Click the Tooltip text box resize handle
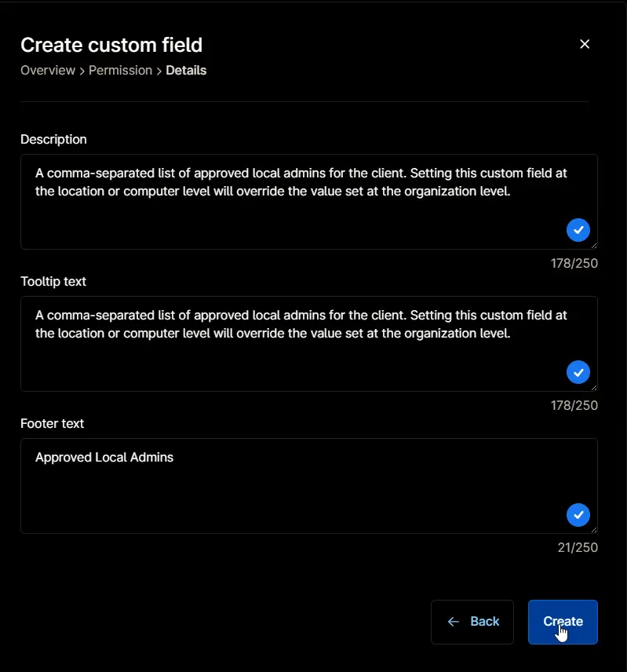Screen dimensions: 627x672 point(594,388)
